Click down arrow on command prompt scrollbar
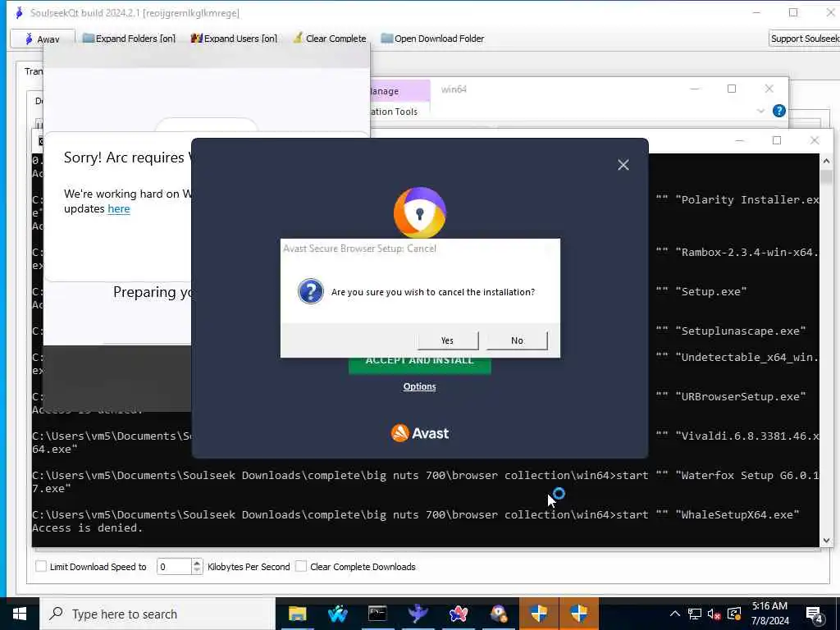Viewport: 840px width, 630px height. click(826, 541)
